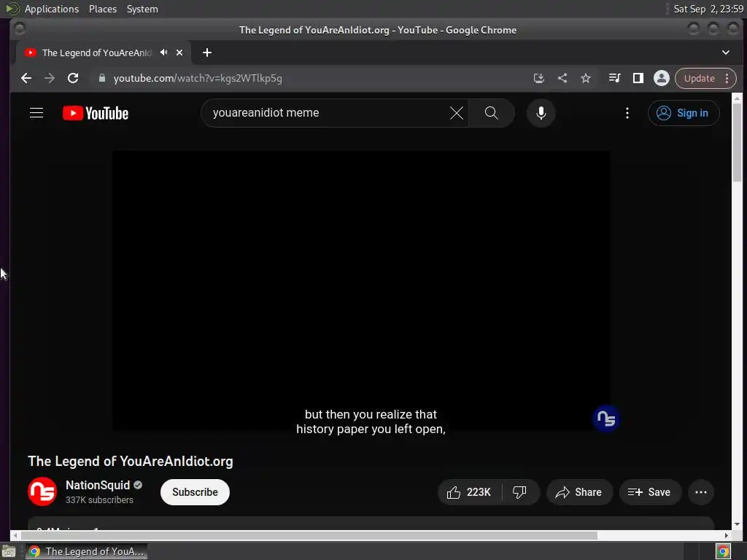This screenshot has width=747, height=560.
Task: Open the Applications menu
Action: click(52, 9)
